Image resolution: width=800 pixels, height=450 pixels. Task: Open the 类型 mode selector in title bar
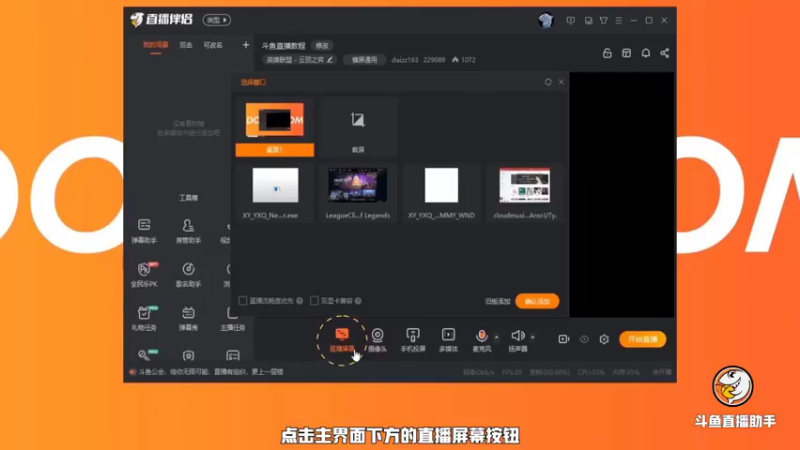(x=217, y=20)
